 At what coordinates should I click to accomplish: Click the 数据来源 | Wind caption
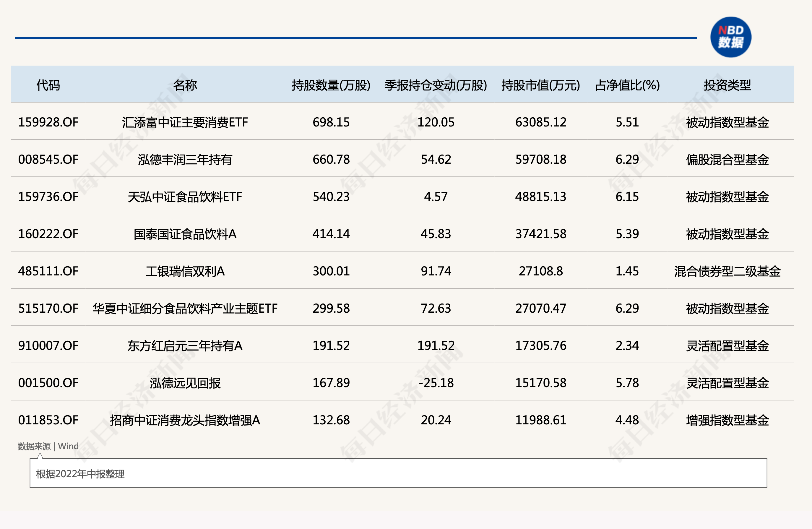coord(48,446)
